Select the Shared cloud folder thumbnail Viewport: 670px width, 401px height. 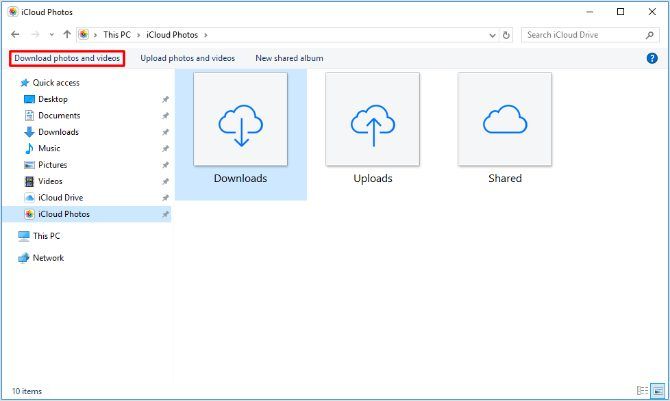(505, 119)
